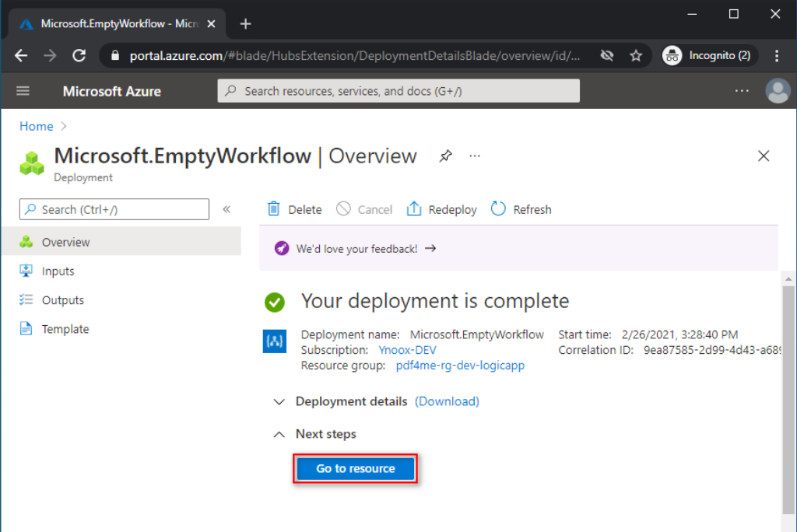Open the blade's more options ellipsis

[x=474, y=156]
